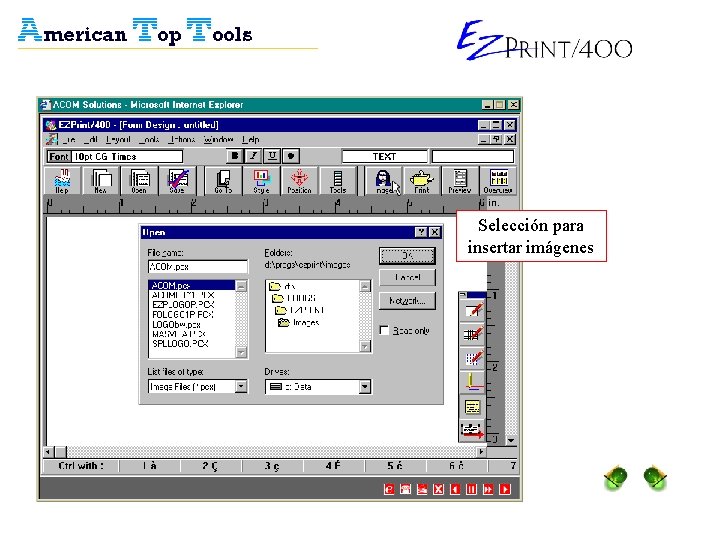This screenshot has width=720, height=540.
Task: Open the Help menu
Action: 251,139
